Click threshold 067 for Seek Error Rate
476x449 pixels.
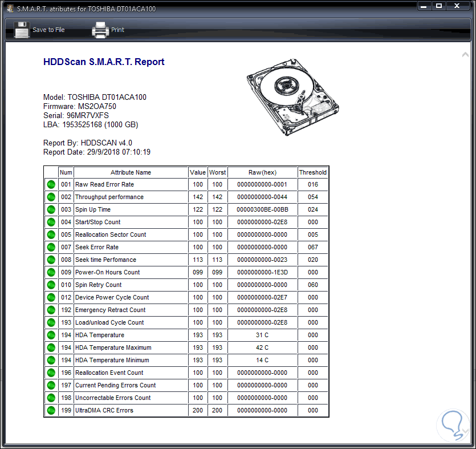coord(313,247)
